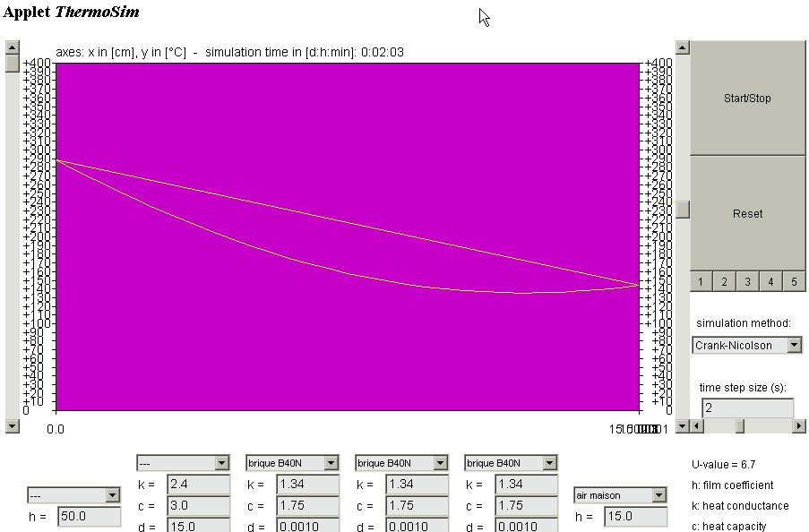Screen dimensions: 809x532
Task: Edit the d field with value 15.0
Action: 199,526
